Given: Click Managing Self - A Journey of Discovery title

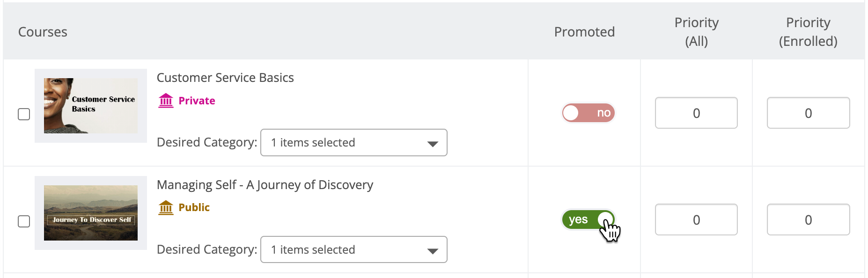Looking at the screenshot, I should [x=265, y=185].
